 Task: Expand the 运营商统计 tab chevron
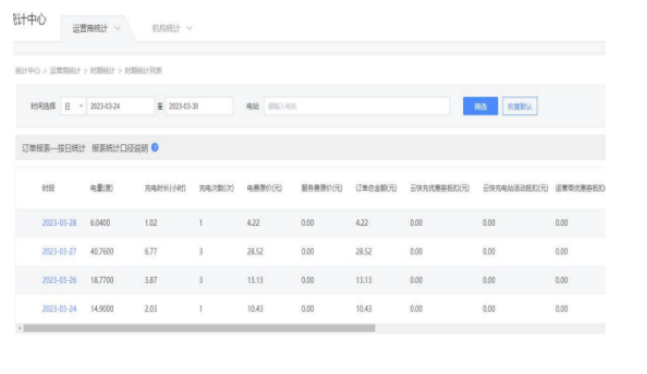pos(118,28)
